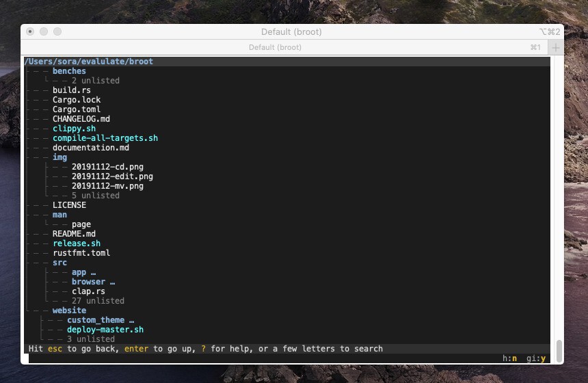588x383 pixels.
Task: Click the root path /Users/sora/evalulate/broot
Action: (x=88, y=62)
